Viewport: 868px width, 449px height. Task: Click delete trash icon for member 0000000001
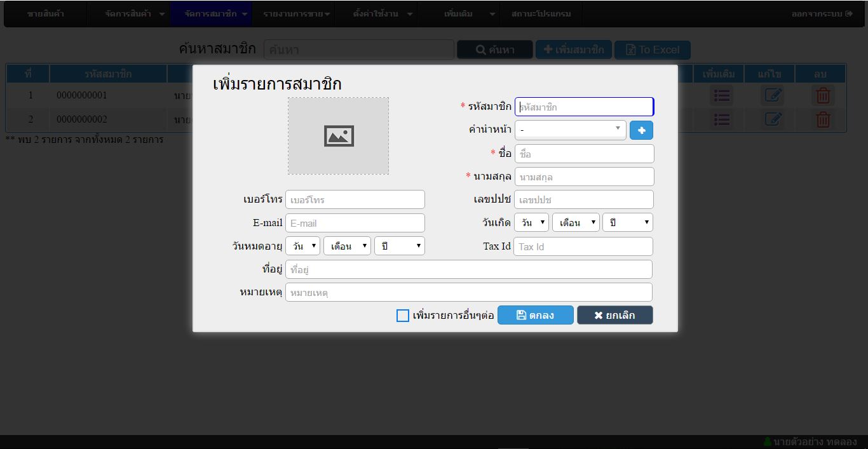coord(823,96)
